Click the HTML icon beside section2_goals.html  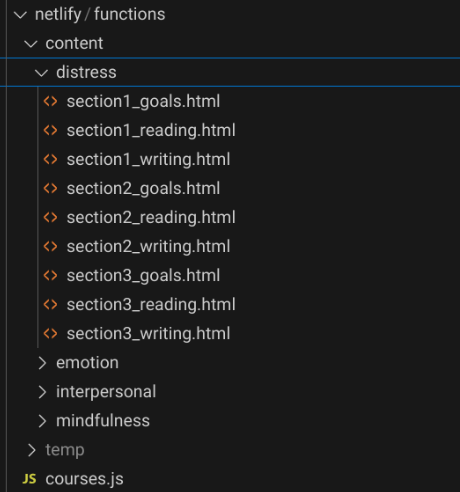(50, 188)
